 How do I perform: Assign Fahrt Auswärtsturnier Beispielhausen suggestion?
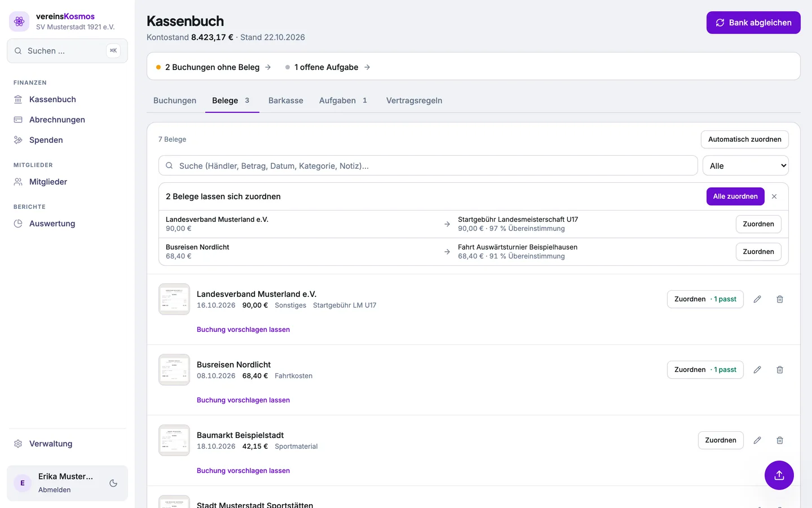(x=758, y=252)
